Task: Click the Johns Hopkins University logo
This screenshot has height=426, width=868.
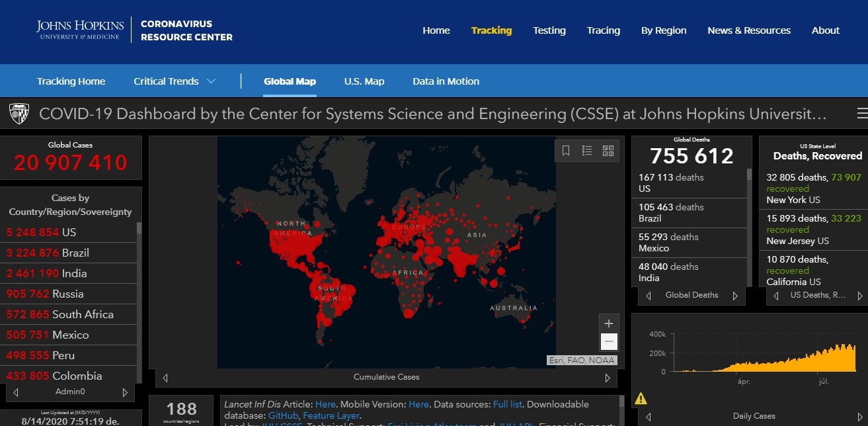Action: point(80,30)
